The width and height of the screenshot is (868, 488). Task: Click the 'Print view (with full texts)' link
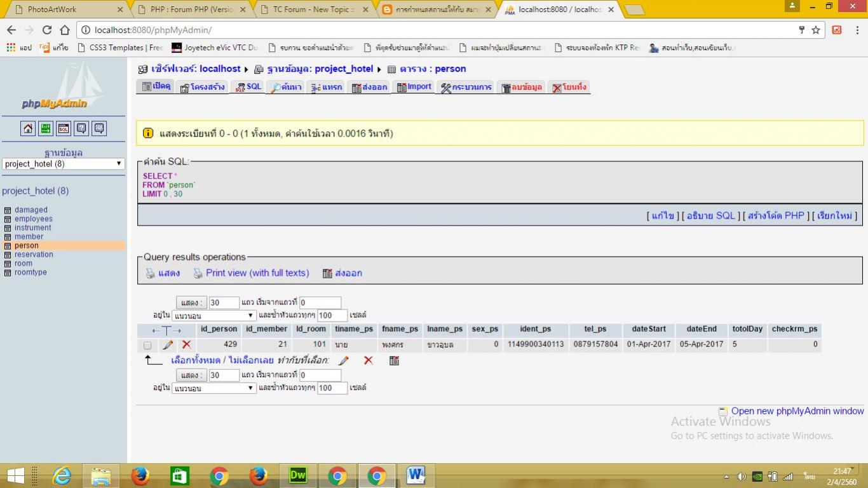coord(257,273)
